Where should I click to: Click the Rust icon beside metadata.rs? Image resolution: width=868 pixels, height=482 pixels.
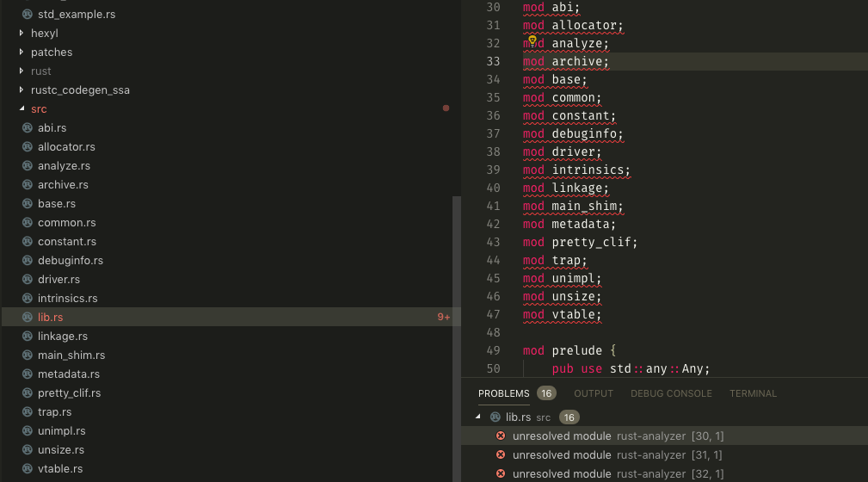28,374
